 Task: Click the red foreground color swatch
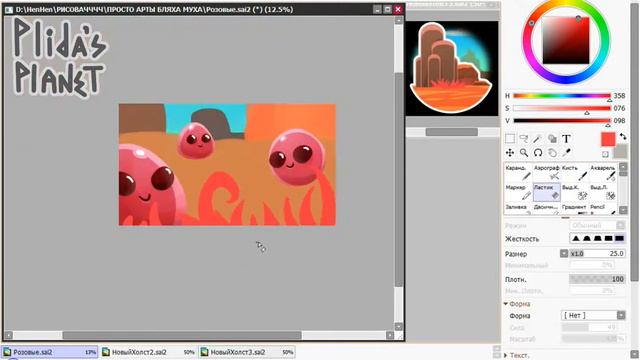608,140
